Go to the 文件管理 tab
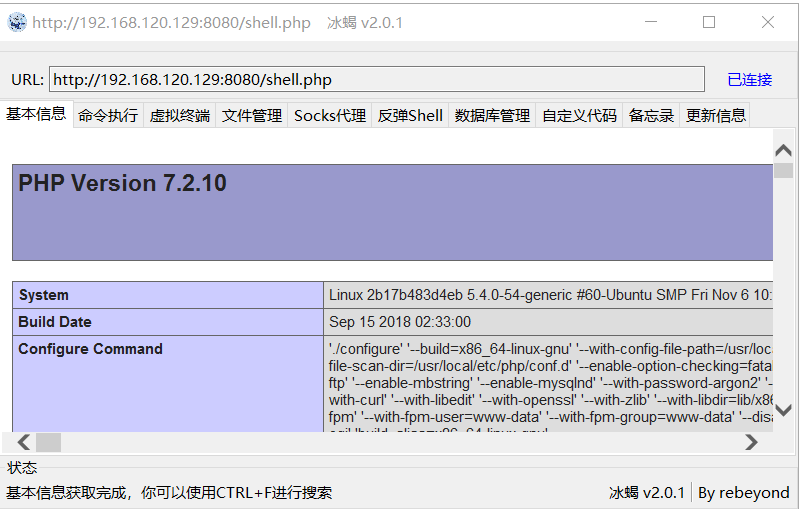Image resolution: width=805 pixels, height=509 pixels. coord(252,115)
